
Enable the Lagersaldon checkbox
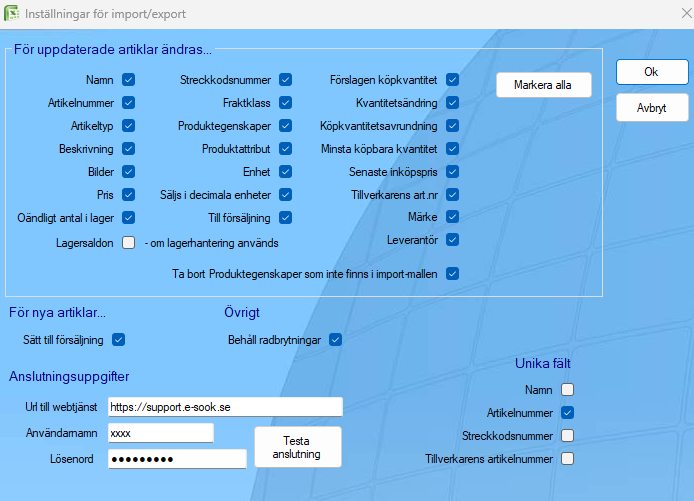pos(128,243)
